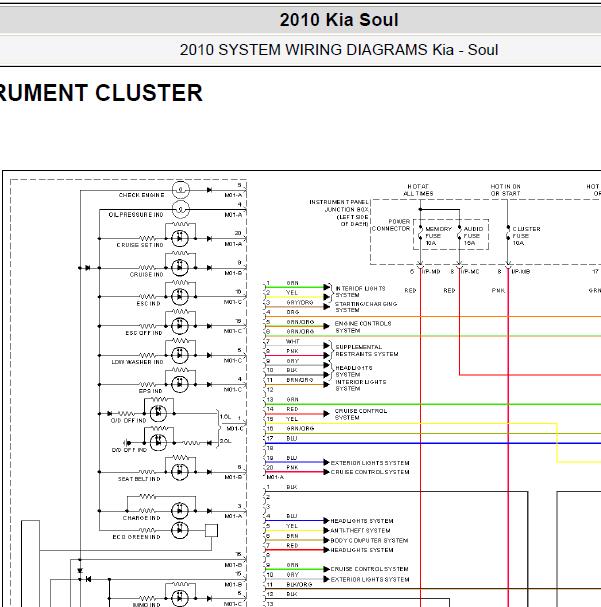601x607 pixels.
Task: Select the ECO Green indicator LED symbol
Action: point(180,530)
